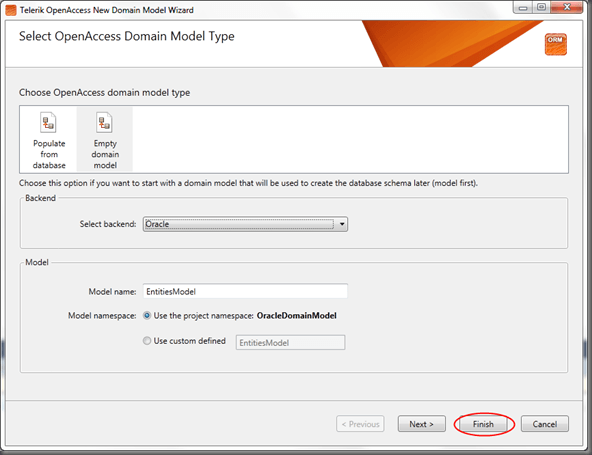The image size is (592, 455).
Task: Click the model first description text
Action: pyautogui.click(x=248, y=183)
